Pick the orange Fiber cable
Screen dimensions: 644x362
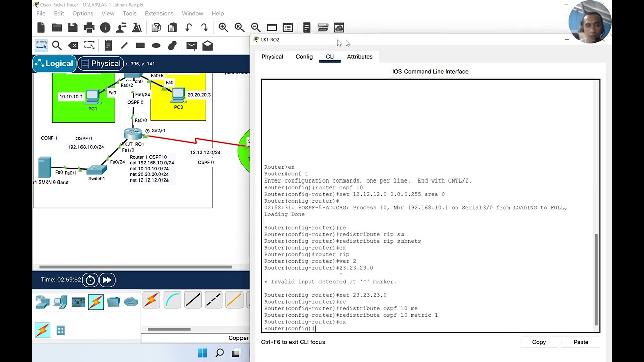point(234,300)
